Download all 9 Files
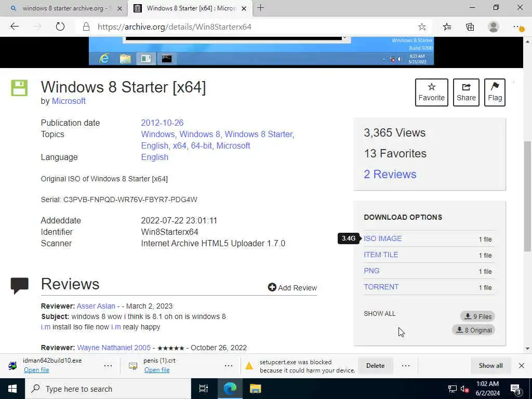This screenshot has height=399, width=532. (478, 316)
